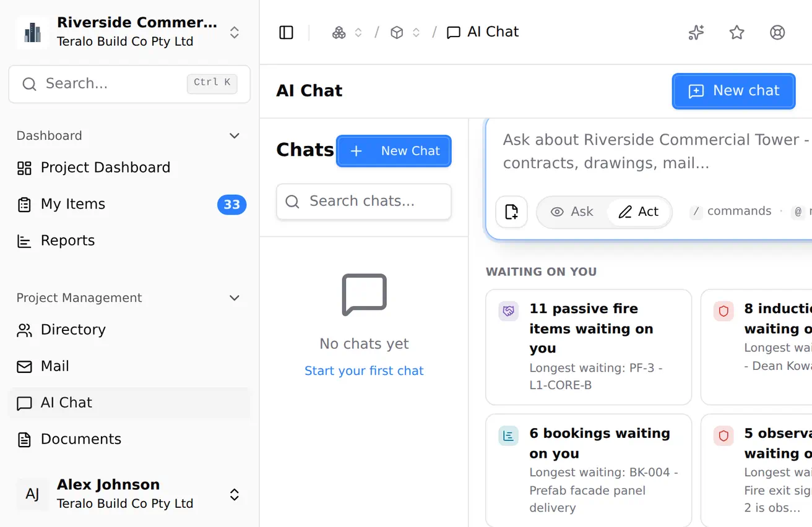Click the passive fire handshake icon

point(508,311)
